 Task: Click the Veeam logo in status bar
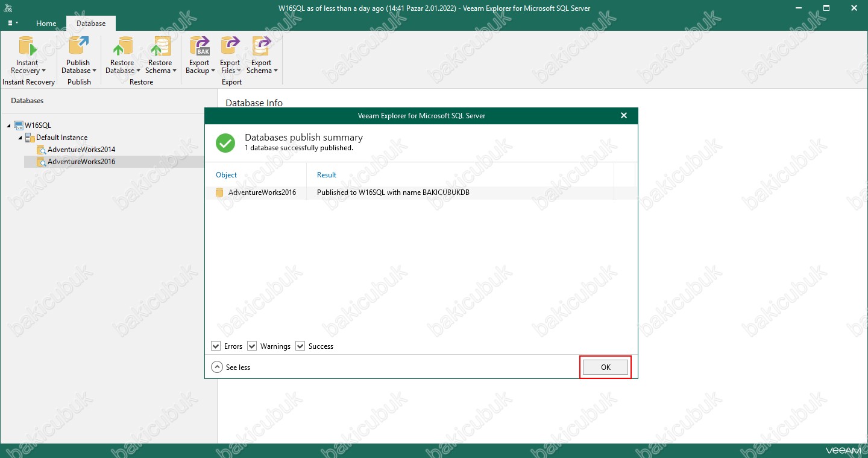coord(842,451)
